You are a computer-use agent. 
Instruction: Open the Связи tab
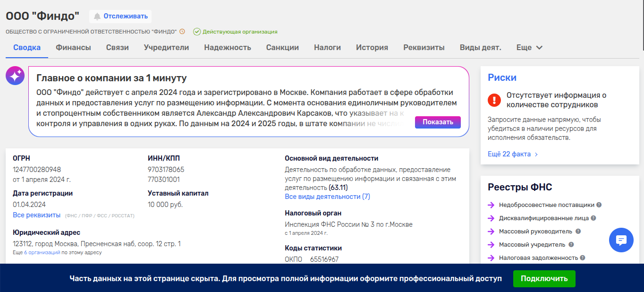click(x=118, y=47)
